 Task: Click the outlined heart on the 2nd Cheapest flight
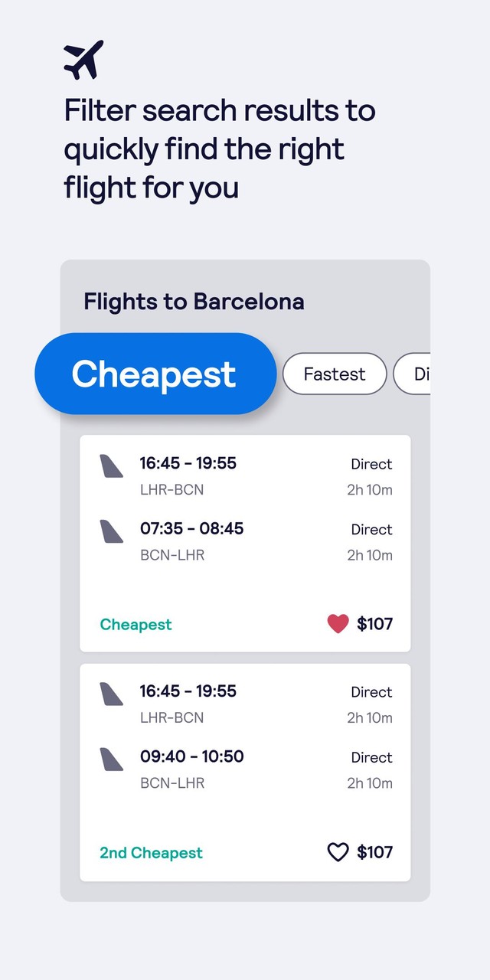[338, 852]
